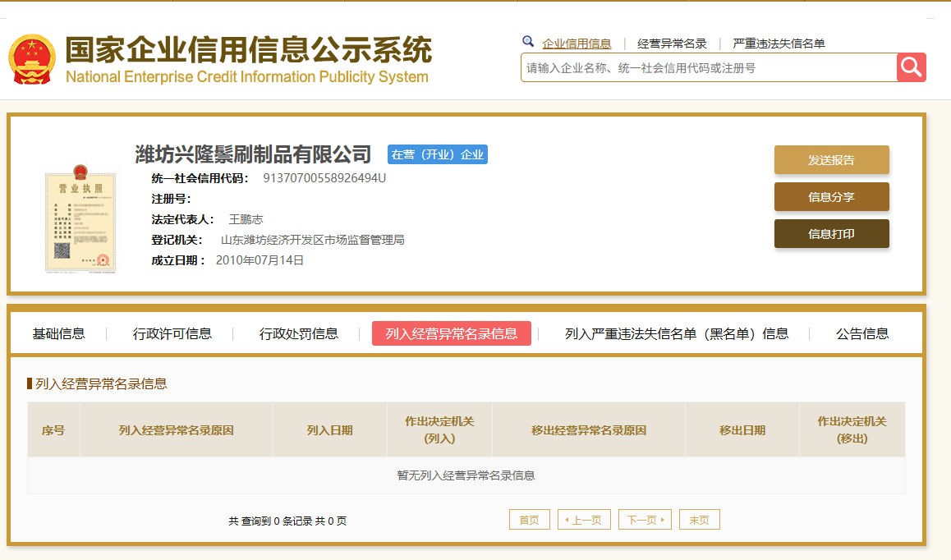The width and height of the screenshot is (951, 560).
Task: Switch to the 行政处罚信息 tab
Action: coord(298,333)
